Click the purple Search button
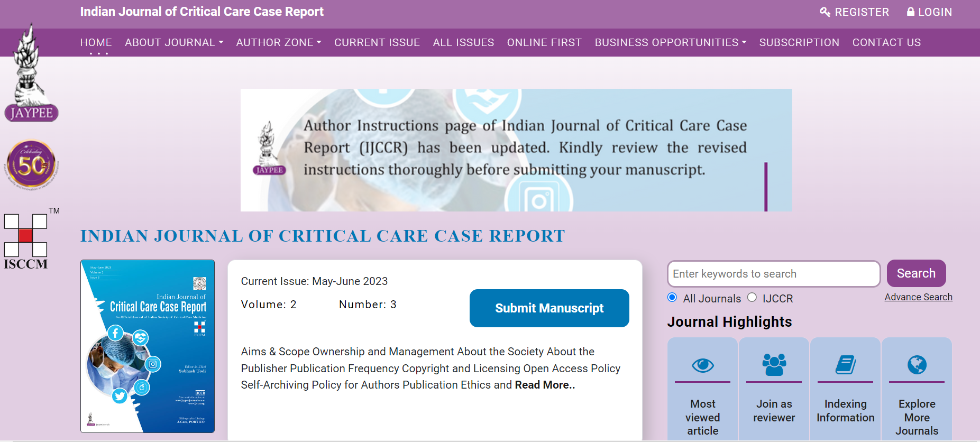The image size is (980, 442). tap(916, 273)
